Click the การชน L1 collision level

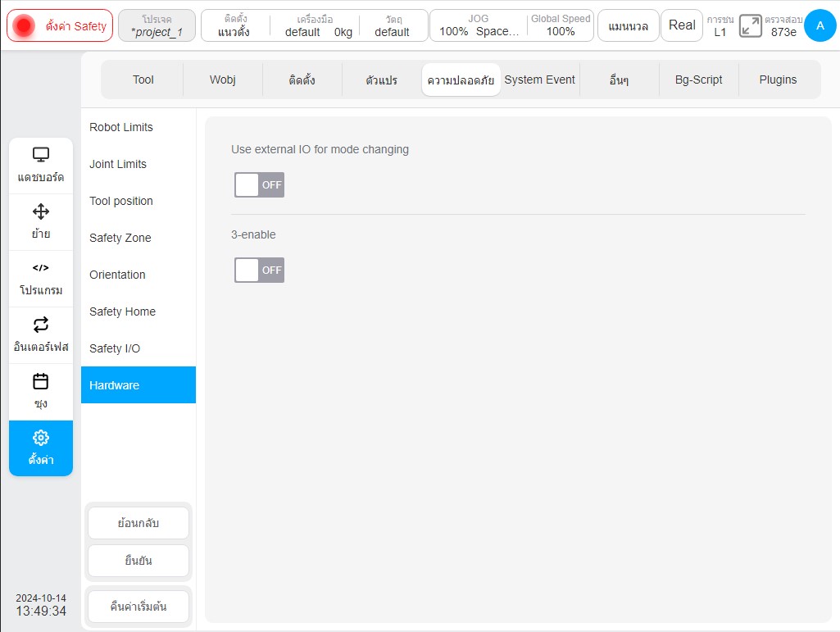click(x=720, y=25)
